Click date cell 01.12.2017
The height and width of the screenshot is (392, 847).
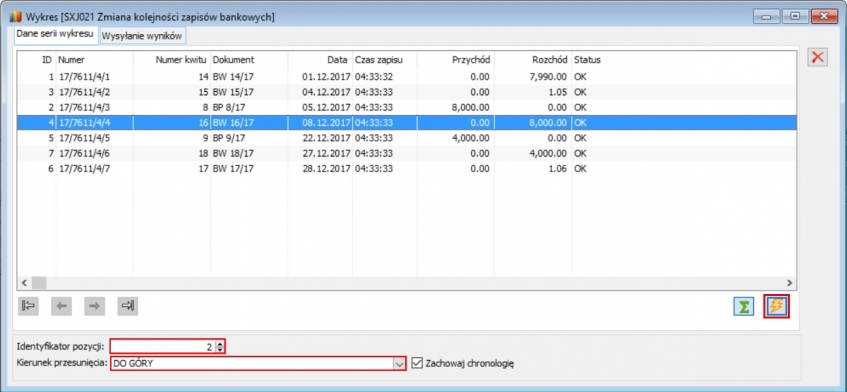click(x=326, y=76)
